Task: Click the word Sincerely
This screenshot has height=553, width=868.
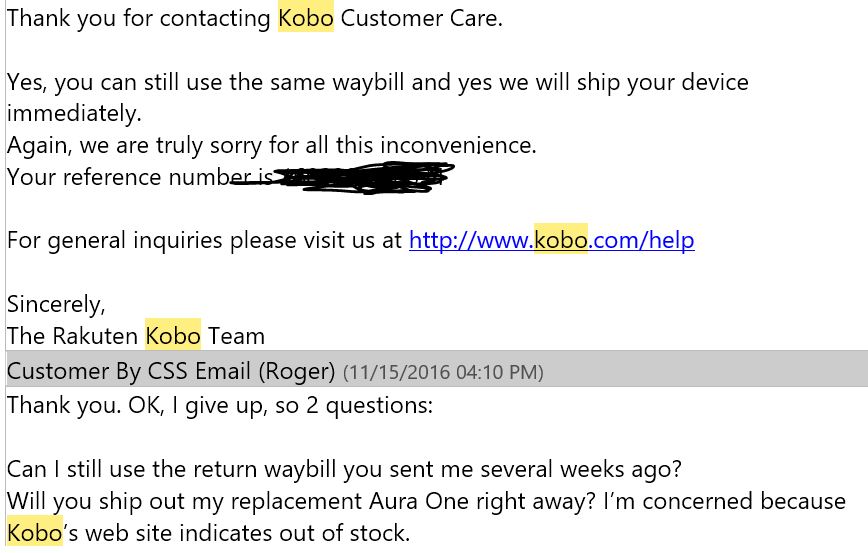Action: [56, 303]
